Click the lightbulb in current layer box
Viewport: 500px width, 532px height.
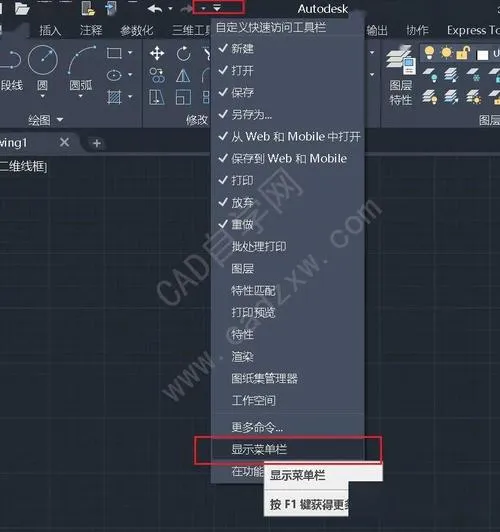(x=429, y=53)
